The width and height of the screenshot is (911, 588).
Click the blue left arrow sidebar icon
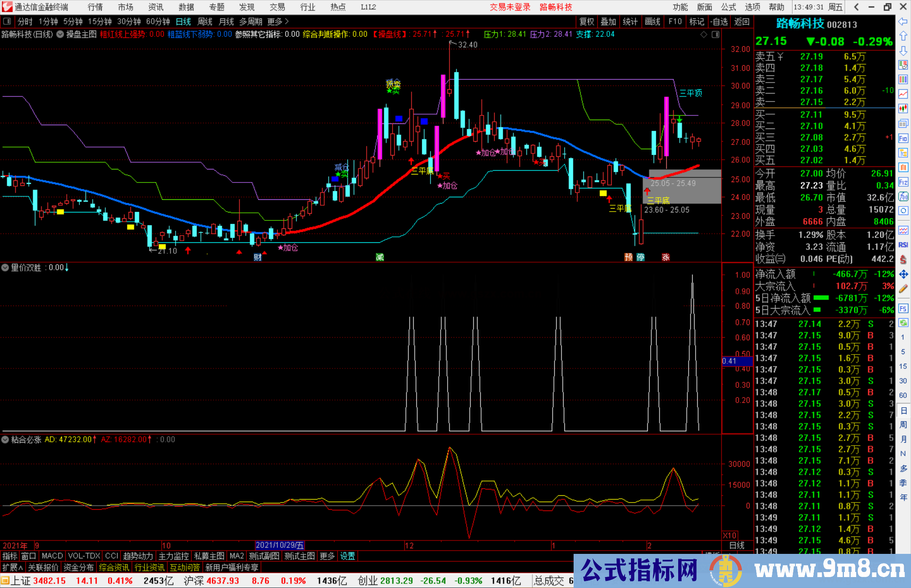point(903,21)
